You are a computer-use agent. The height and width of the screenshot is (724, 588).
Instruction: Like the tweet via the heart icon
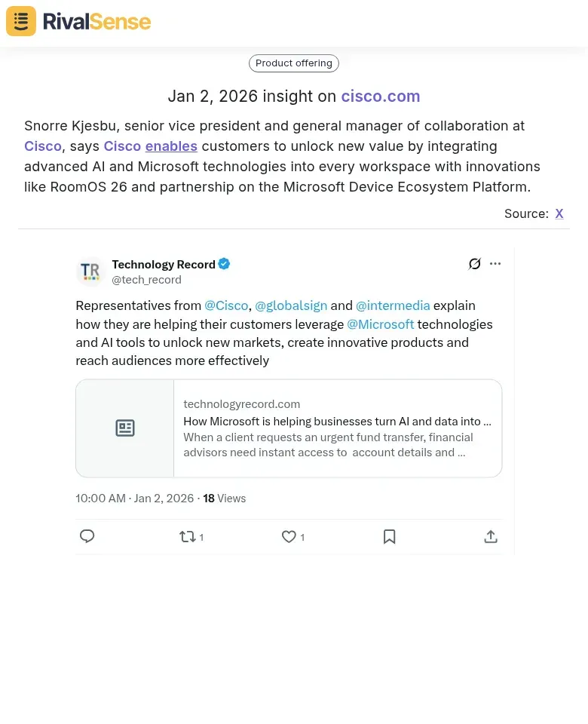point(289,536)
